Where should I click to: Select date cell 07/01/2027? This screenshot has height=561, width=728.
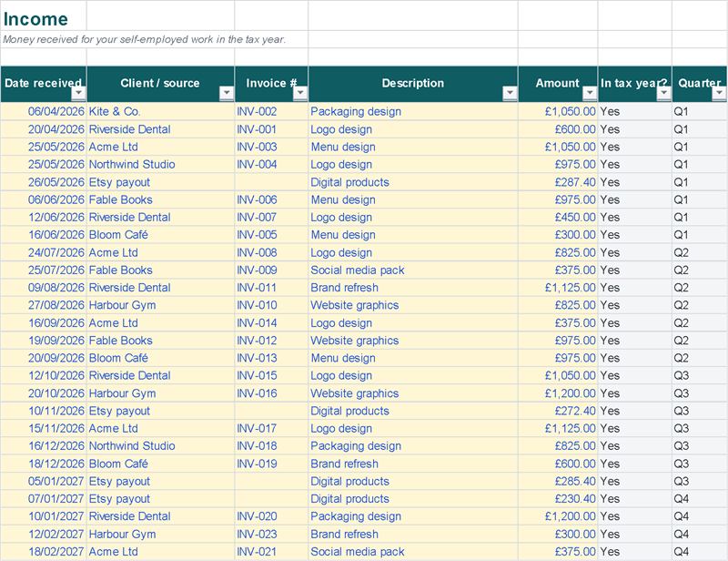44,499
